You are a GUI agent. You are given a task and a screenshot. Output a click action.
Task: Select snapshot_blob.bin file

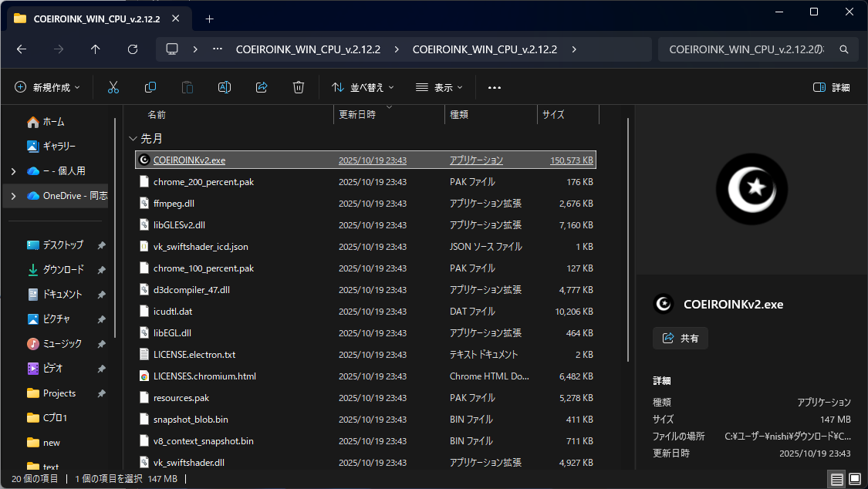[x=366, y=420]
